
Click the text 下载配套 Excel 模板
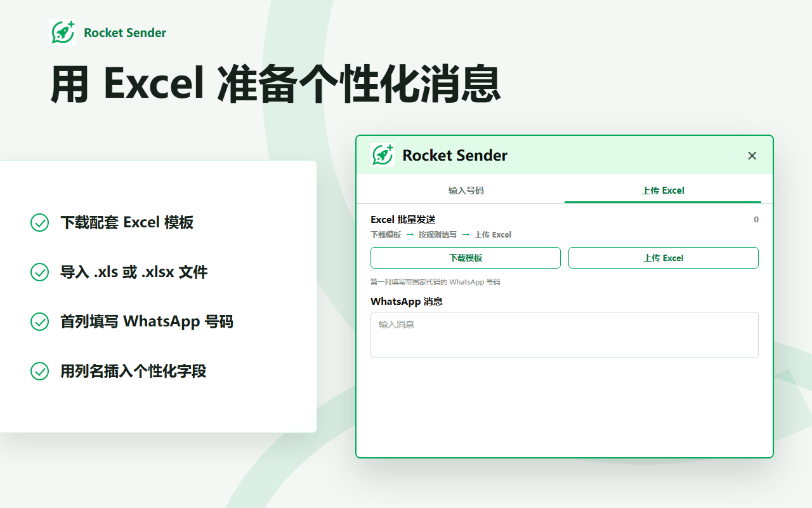coord(127,223)
